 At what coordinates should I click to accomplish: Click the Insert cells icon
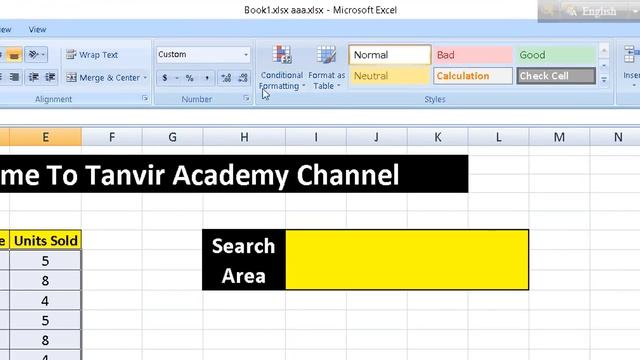click(x=631, y=54)
